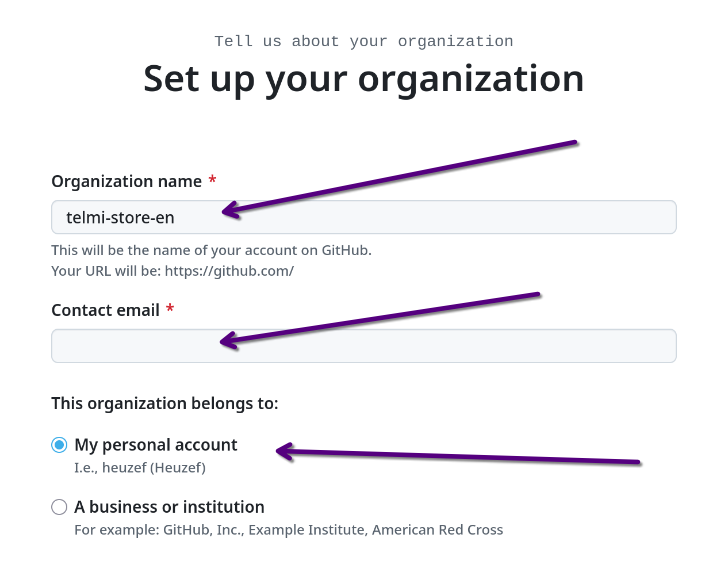Click the "Tell us about your organization" subtitle

[363, 41]
